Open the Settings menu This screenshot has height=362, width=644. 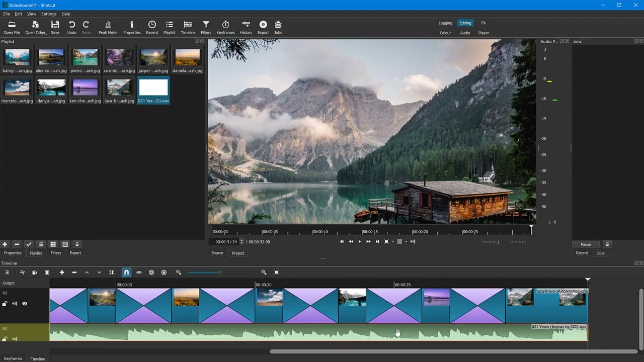click(49, 14)
